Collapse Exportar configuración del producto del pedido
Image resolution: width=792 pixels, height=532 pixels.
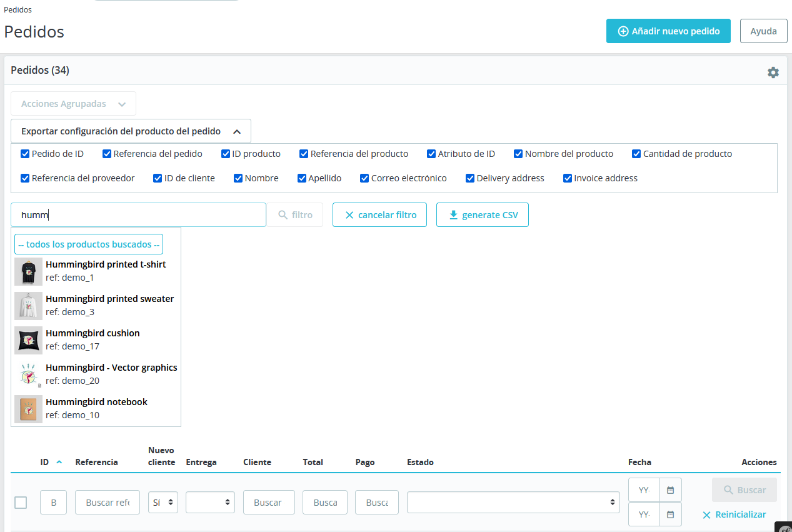click(x=131, y=131)
